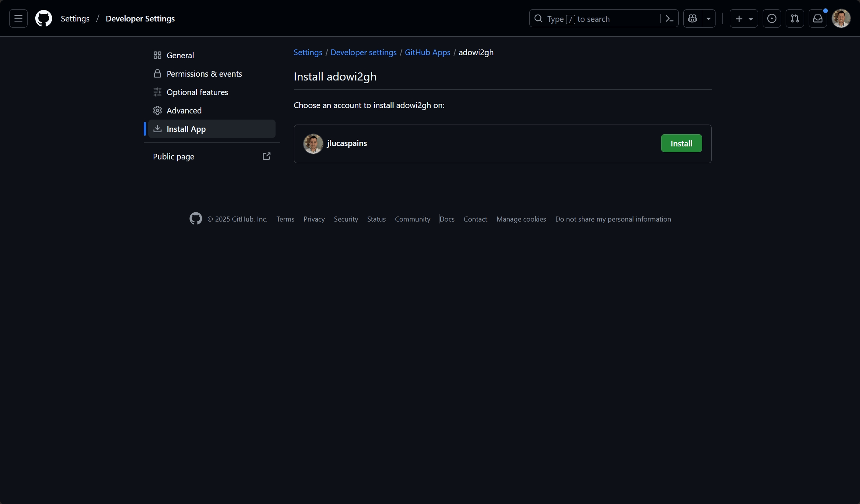Select General in the sidebar
This screenshot has height=504, width=860.
(180, 55)
